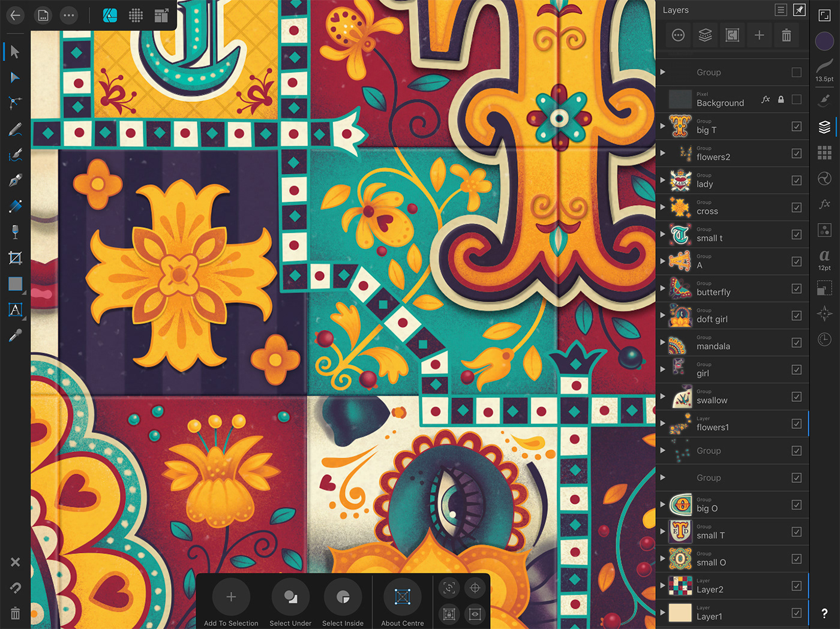Open the Layer FX studio icon
The image size is (840, 629).
click(x=824, y=204)
